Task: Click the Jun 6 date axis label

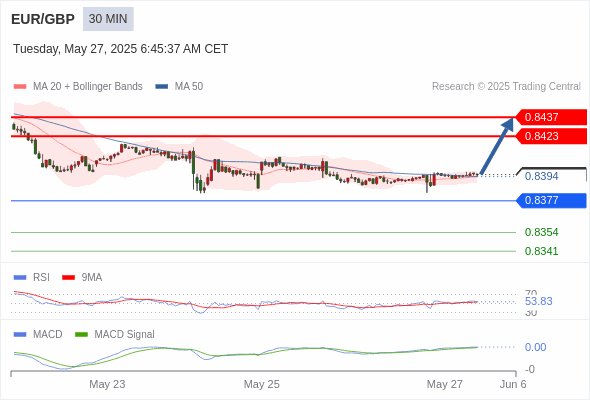Action: pos(513,384)
